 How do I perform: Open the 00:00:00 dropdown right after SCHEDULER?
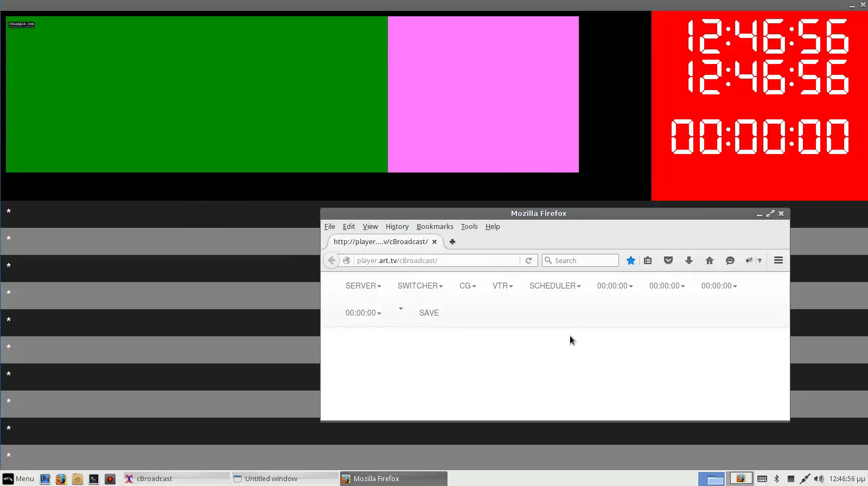coord(615,286)
